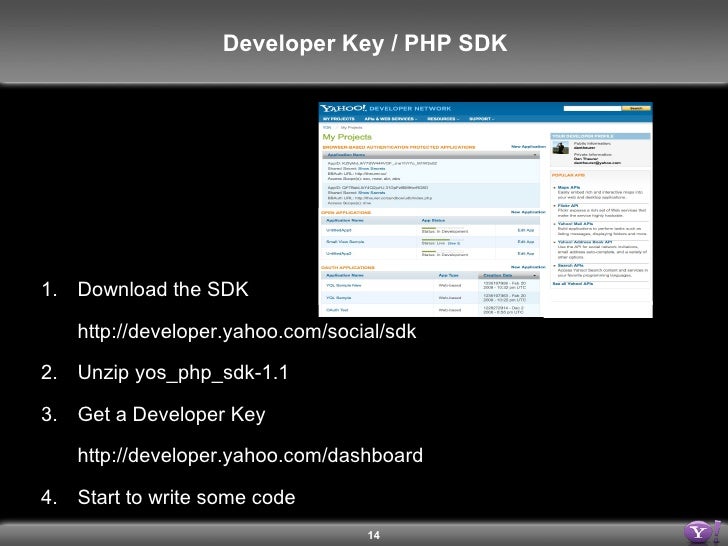Click the developer profile avatar photo
The width and height of the screenshot is (728, 546).
coord(560,148)
